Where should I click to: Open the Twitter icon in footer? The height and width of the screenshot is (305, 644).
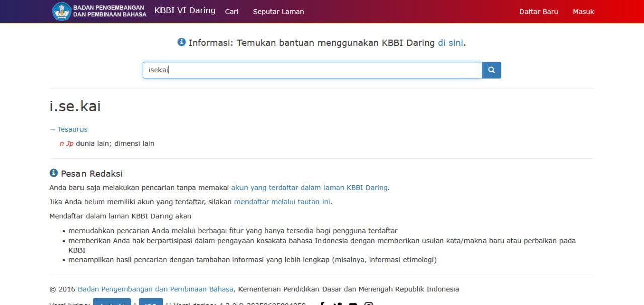pos(337,303)
